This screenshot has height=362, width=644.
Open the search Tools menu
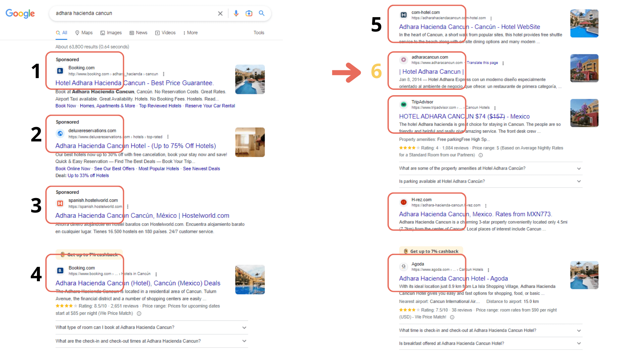pos(259,33)
